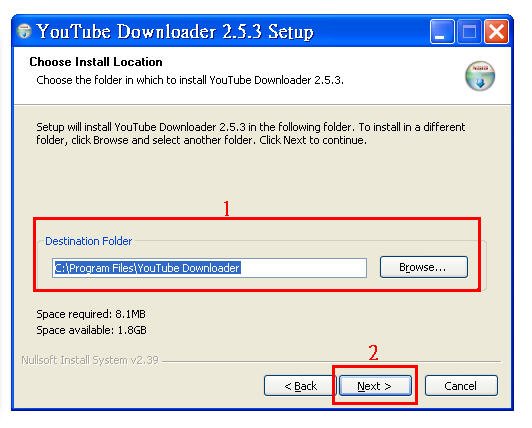Continue installation with Next >

tap(375, 386)
